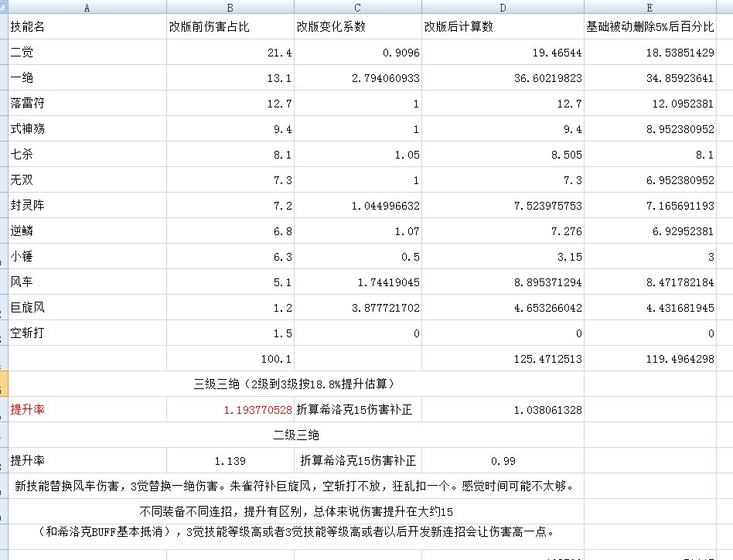The image size is (733, 560).
Task: Select the total cell showing 125.4712513
Action: pyautogui.click(x=503, y=359)
